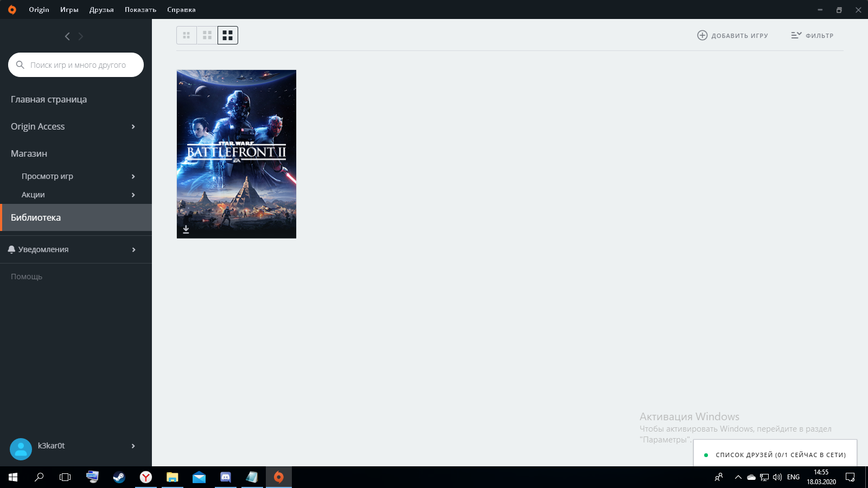Open Discord from the taskbar
Viewport: 868px width, 488px height.
click(226, 477)
